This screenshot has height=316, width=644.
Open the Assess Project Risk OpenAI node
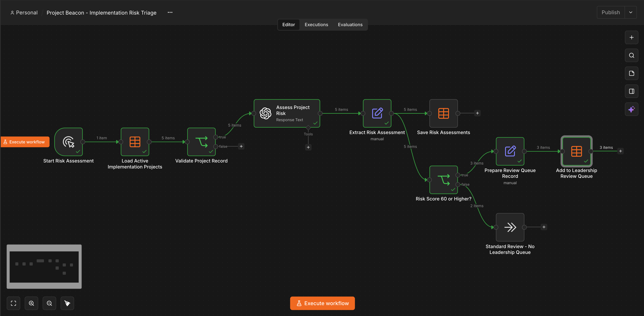(287, 113)
